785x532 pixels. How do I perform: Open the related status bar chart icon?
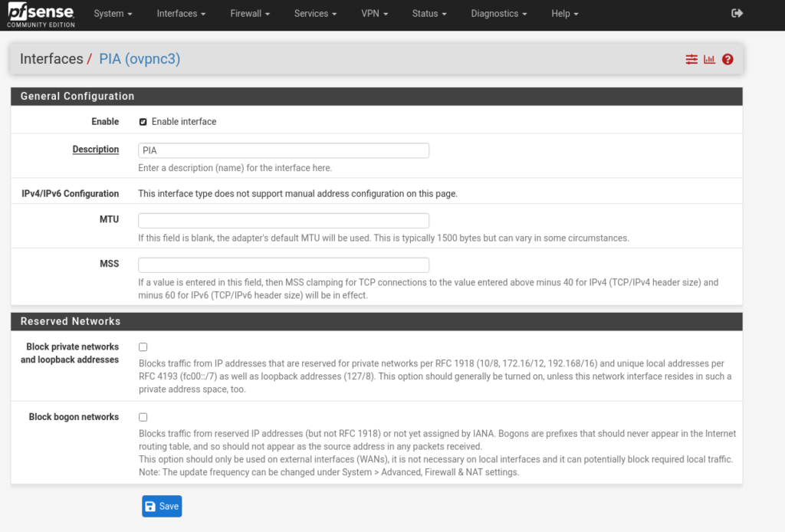709,59
